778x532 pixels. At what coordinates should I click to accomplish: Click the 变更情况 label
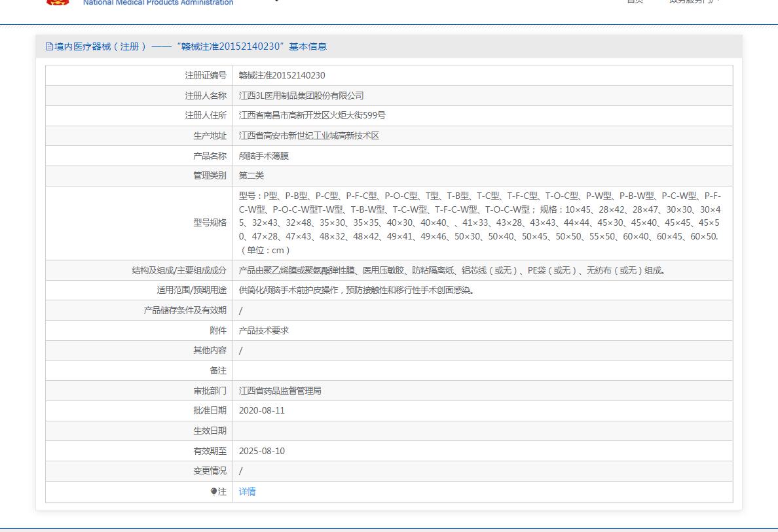(210, 470)
